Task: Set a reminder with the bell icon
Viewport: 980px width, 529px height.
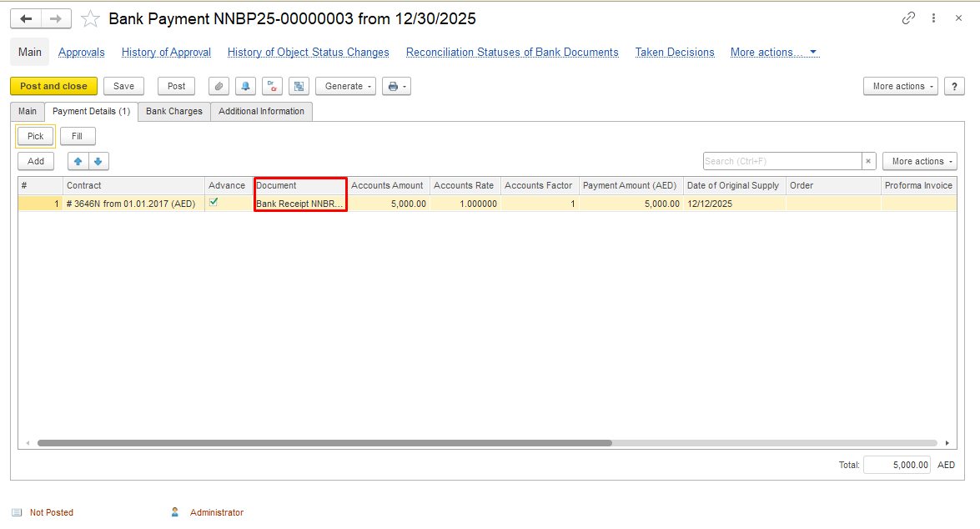Action: click(x=245, y=86)
